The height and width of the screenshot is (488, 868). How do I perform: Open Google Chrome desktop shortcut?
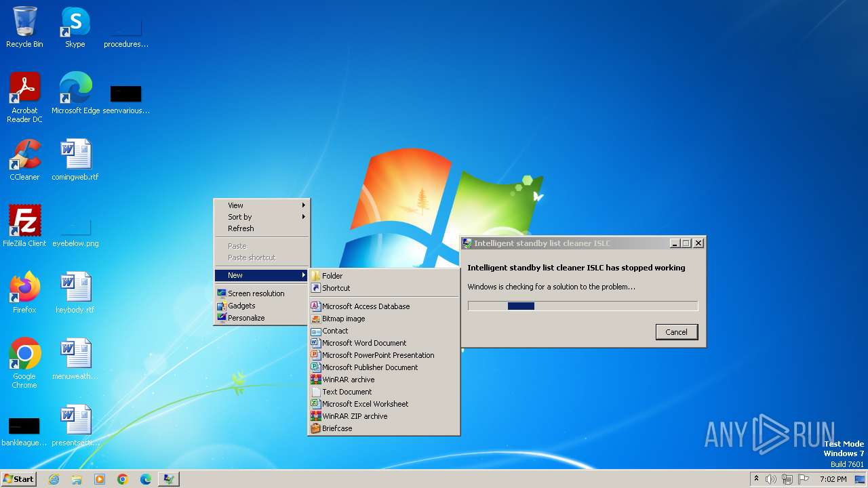pos(24,363)
